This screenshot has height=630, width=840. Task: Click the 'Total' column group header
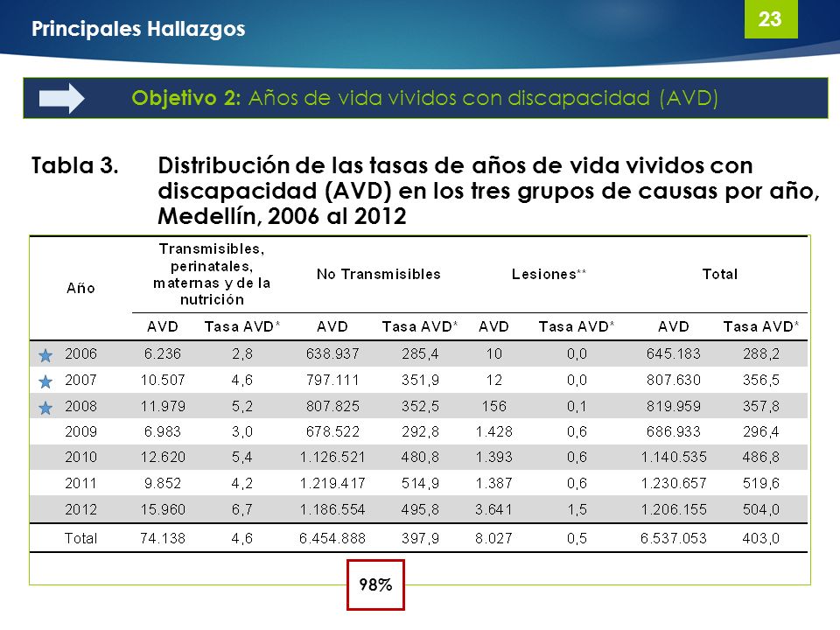click(720, 274)
